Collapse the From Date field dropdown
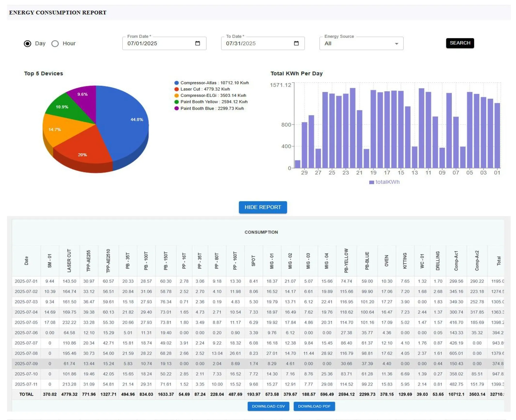The width and height of the screenshot is (516, 420). [197, 43]
